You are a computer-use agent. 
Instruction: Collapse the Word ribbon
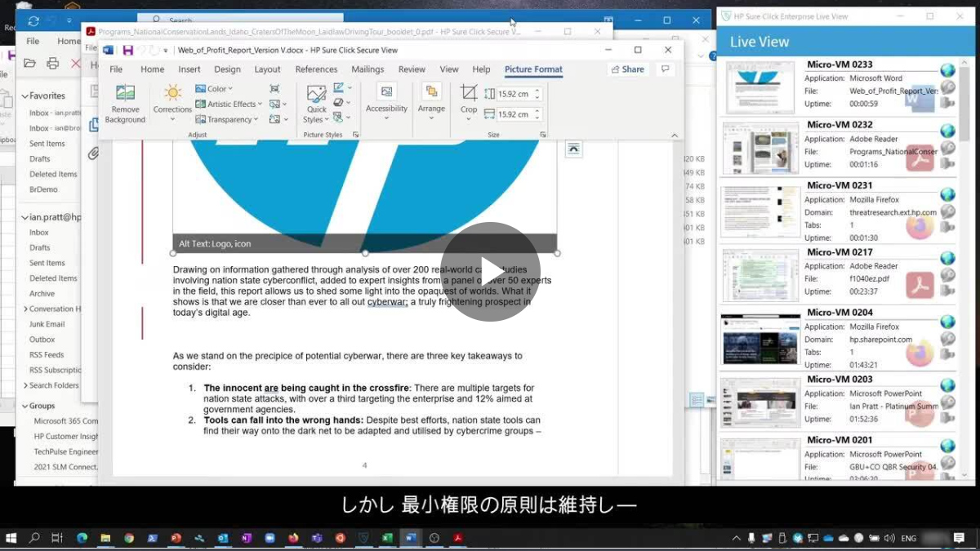[675, 135]
